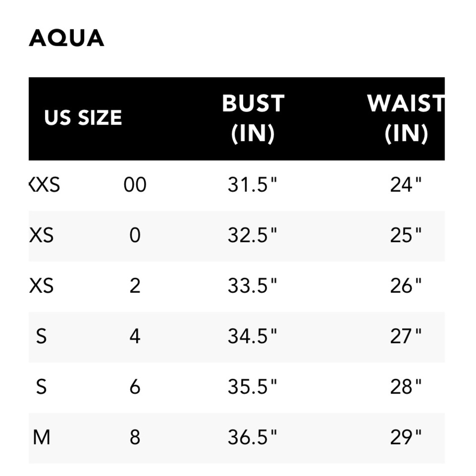Click the 24" waist value
The height and width of the screenshot is (476, 476).
click(x=406, y=185)
